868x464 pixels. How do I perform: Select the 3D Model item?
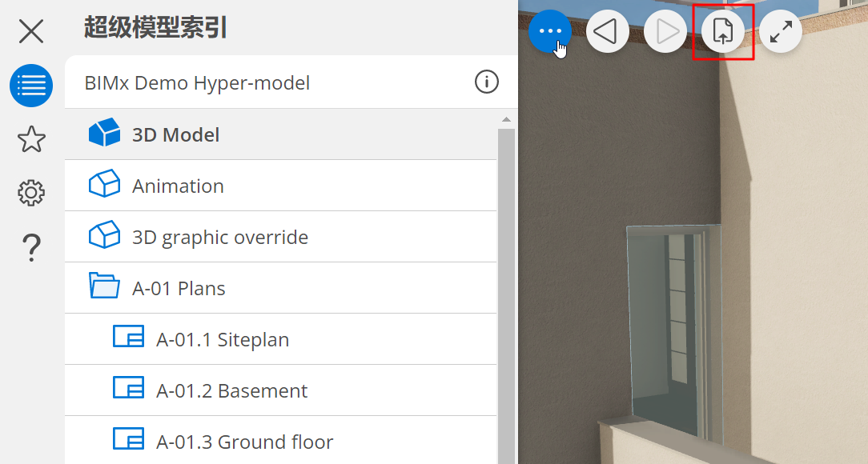click(281, 134)
